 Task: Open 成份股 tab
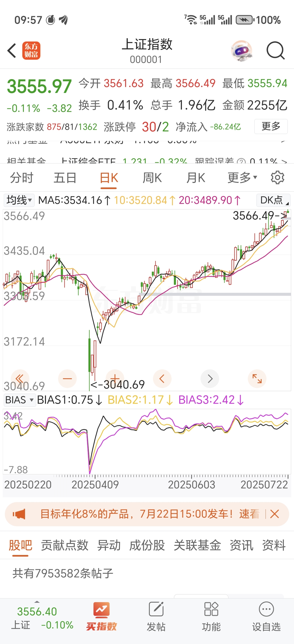coord(147,545)
